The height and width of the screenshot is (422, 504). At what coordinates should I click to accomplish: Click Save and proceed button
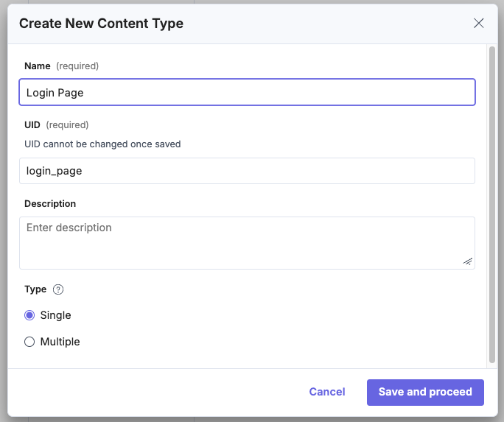(x=425, y=392)
